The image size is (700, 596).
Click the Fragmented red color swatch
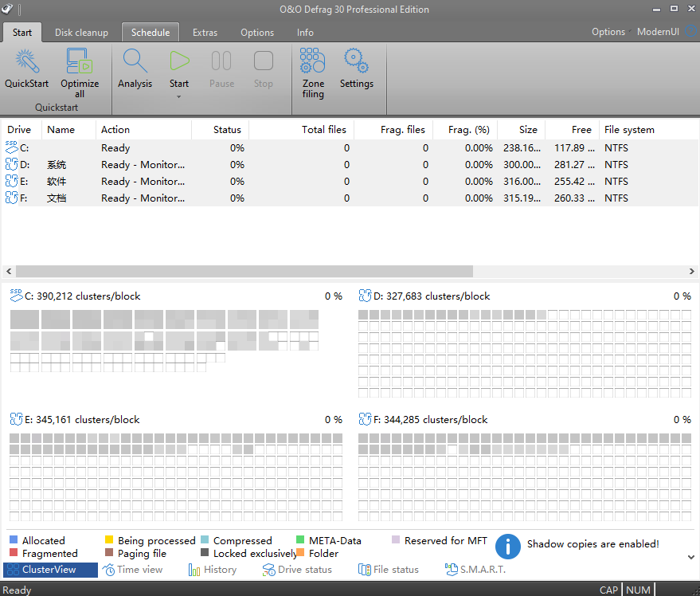14,553
